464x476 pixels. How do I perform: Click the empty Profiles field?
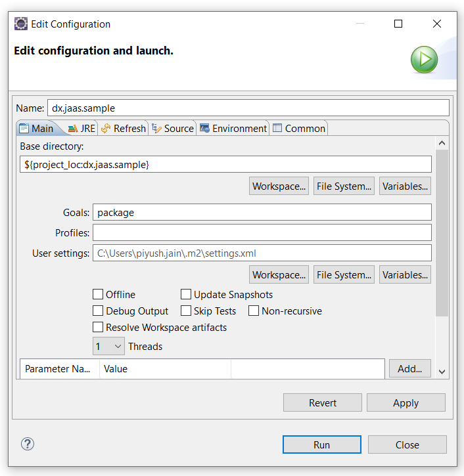[x=262, y=232]
